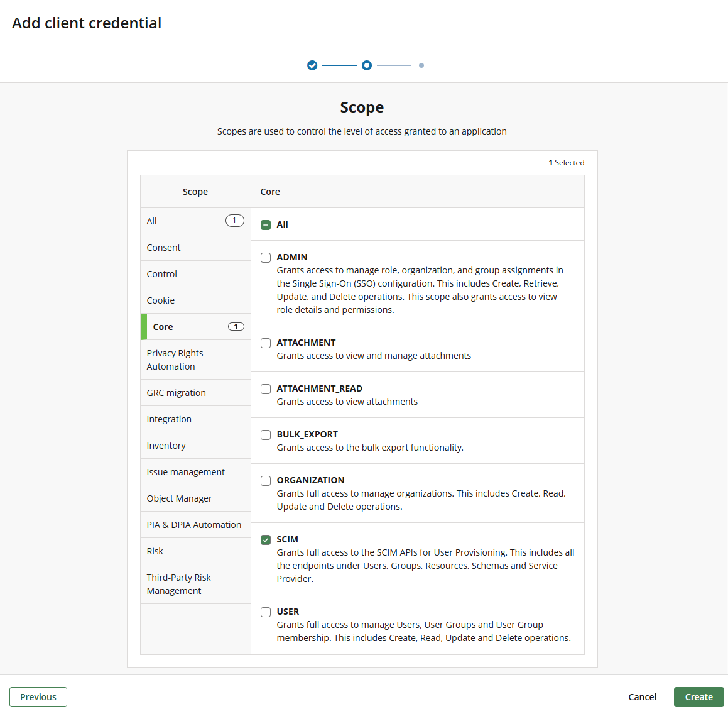Check the ATTACHMENT scope checkbox

point(266,343)
